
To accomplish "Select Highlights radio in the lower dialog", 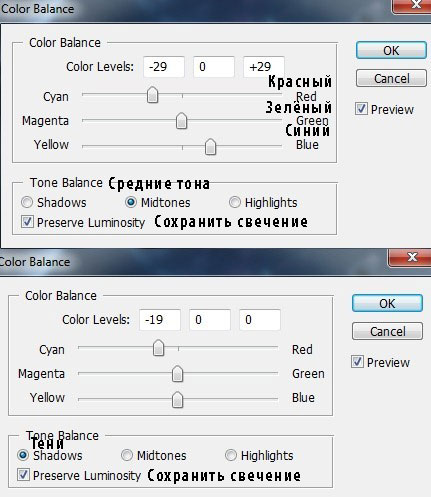I will [x=231, y=455].
